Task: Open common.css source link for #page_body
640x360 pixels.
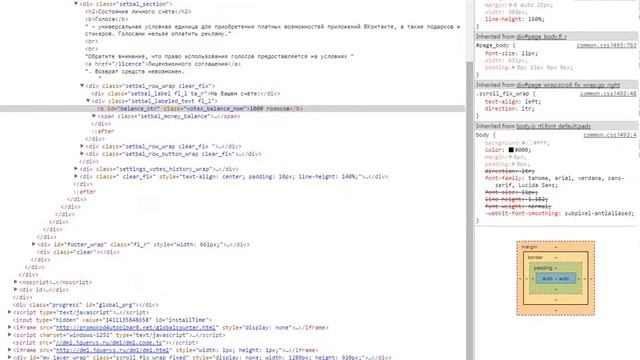Action: [606, 45]
